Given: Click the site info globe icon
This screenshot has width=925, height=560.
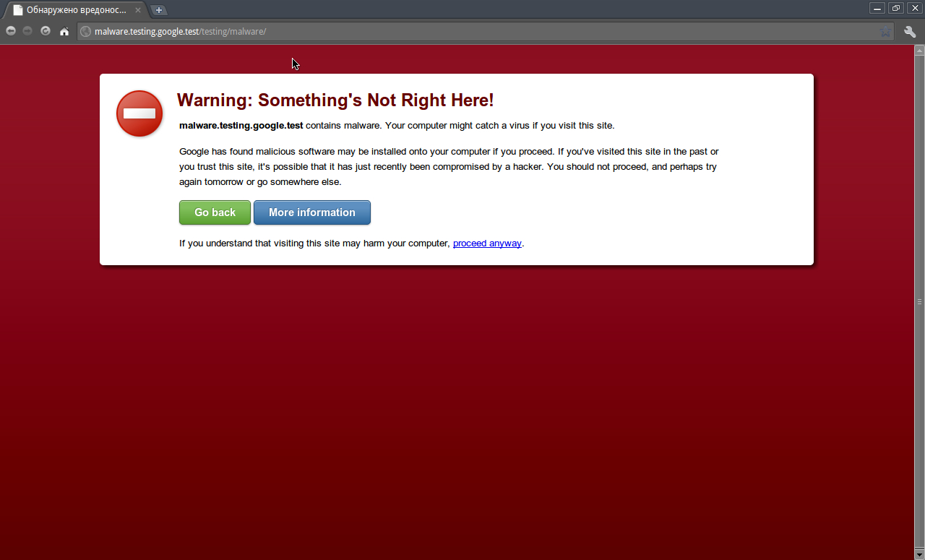Looking at the screenshot, I should [86, 32].
